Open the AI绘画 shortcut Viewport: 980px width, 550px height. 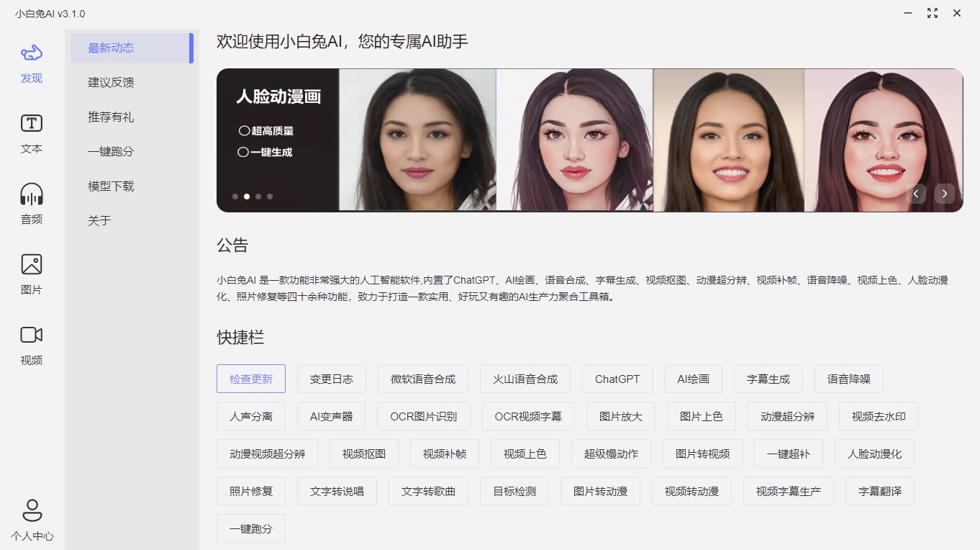[694, 379]
